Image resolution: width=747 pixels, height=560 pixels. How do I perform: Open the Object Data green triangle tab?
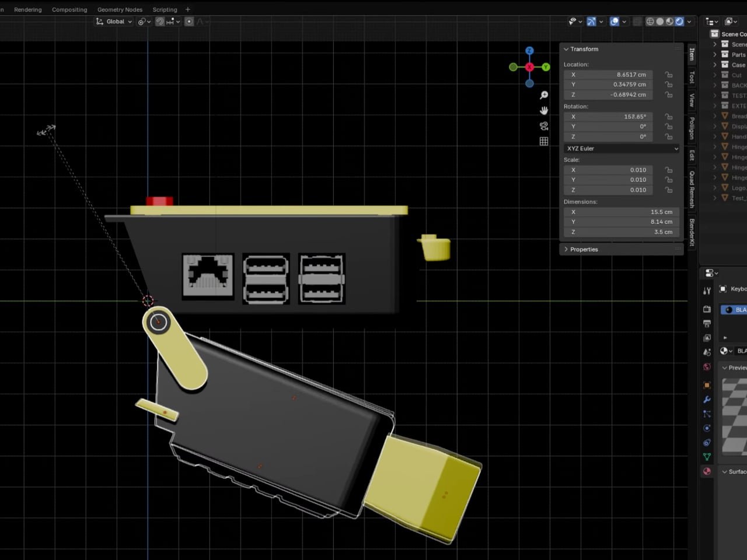pyautogui.click(x=707, y=457)
